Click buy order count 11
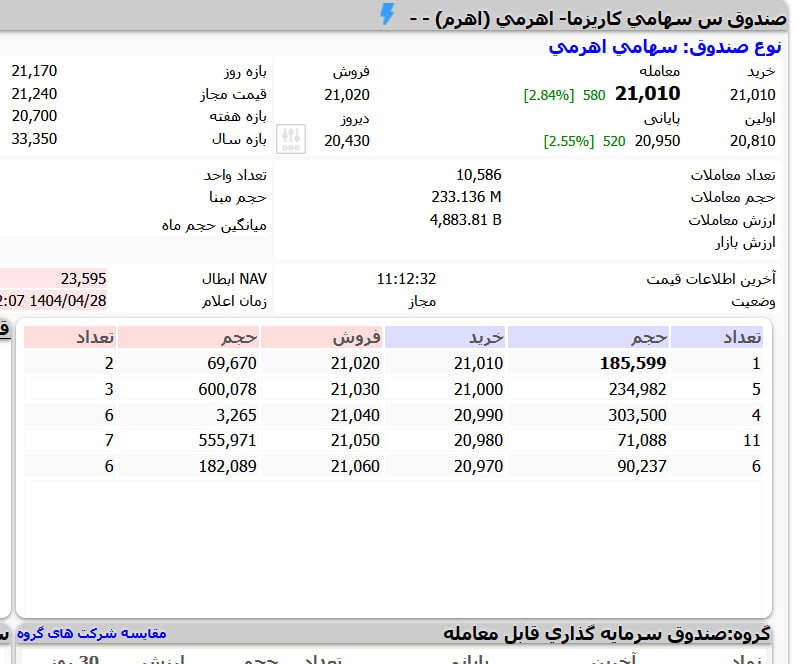Viewport: 797px width, 664px height. [752, 440]
